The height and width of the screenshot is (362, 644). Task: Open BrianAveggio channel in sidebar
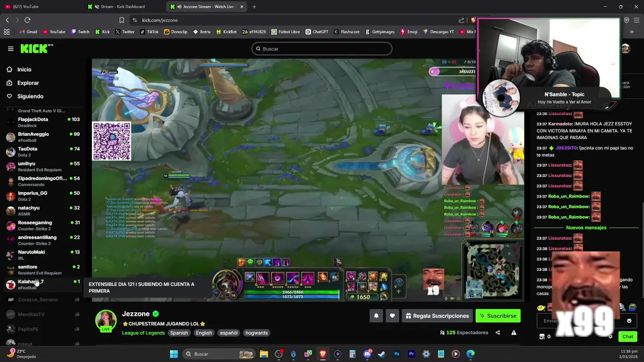(42, 137)
